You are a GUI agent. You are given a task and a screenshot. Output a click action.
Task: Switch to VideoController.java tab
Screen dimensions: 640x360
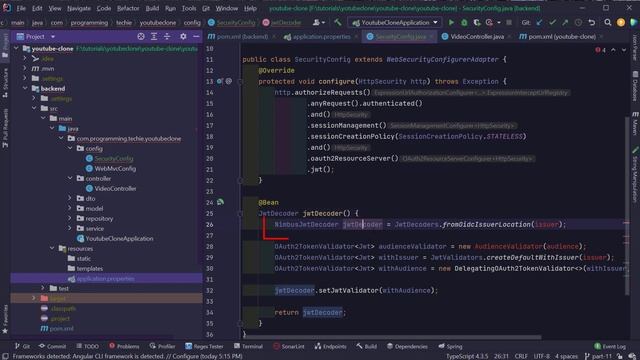tap(476, 37)
